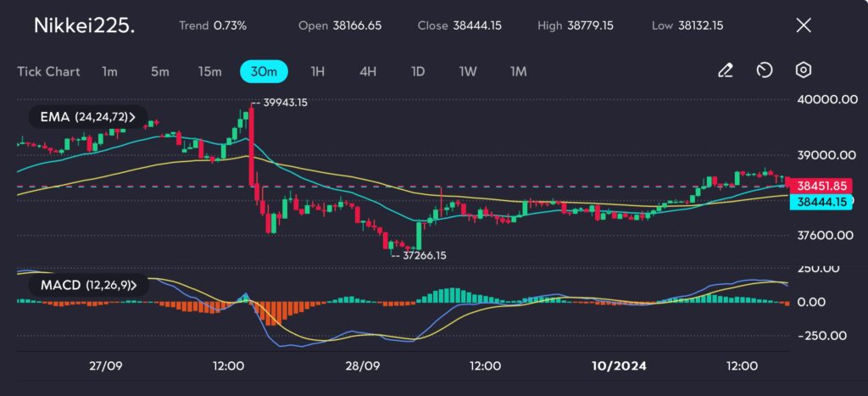Open the drawing pencil tool

(725, 71)
